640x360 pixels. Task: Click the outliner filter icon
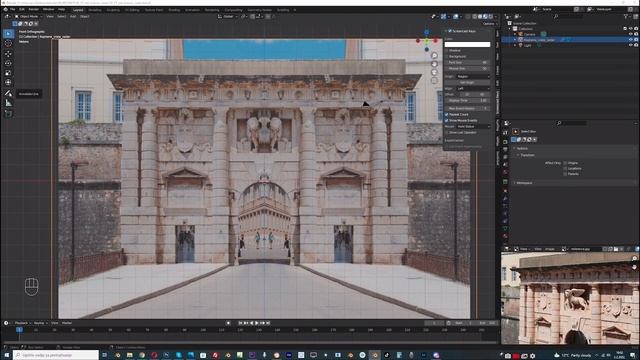[x=626, y=16]
